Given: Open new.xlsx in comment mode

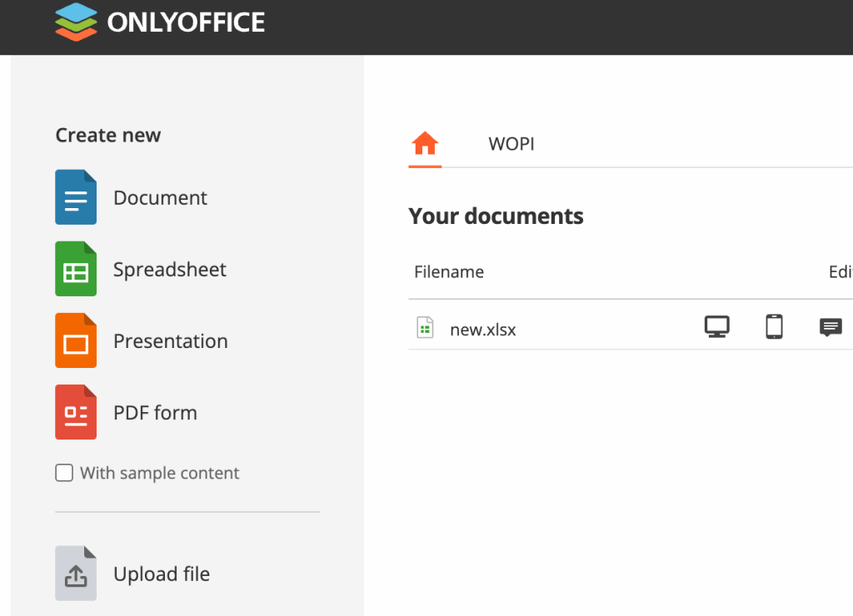Looking at the screenshot, I should tap(831, 328).
